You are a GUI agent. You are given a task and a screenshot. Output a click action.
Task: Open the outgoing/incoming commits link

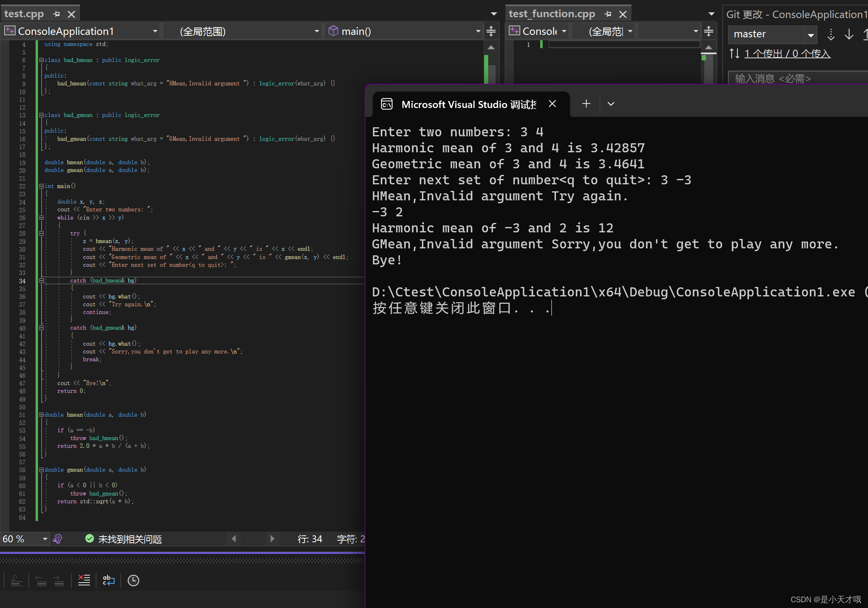pyautogui.click(x=787, y=53)
